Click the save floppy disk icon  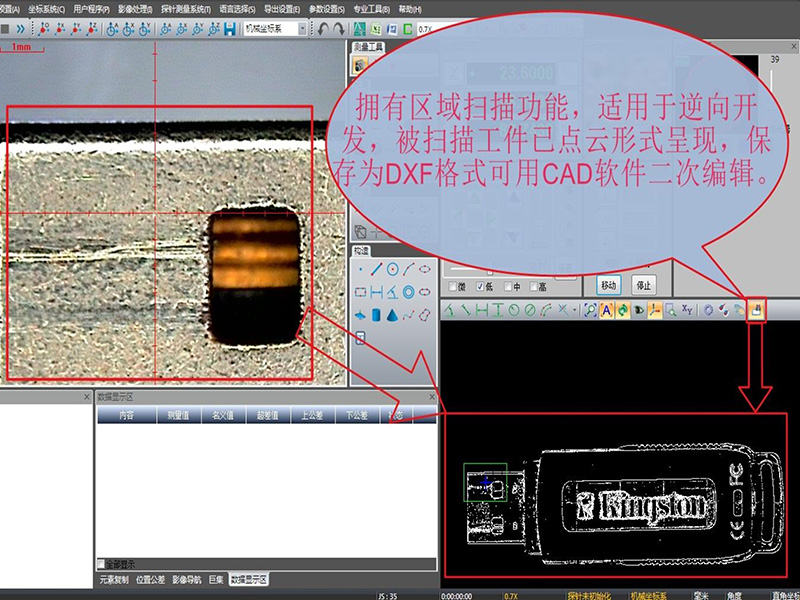[x=230, y=29]
